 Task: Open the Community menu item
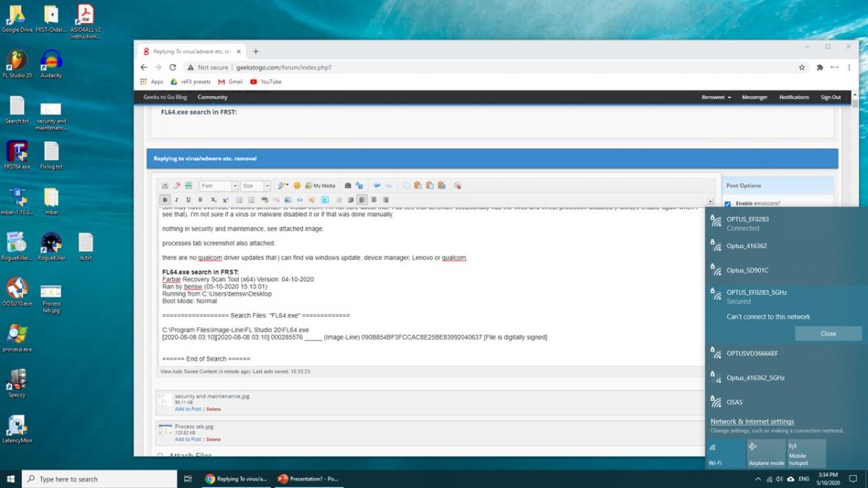click(x=213, y=97)
